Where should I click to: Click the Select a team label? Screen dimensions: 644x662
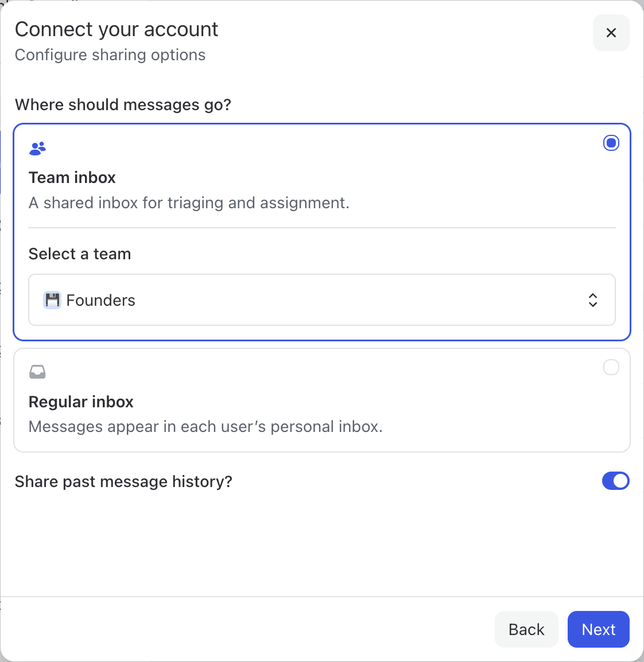click(80, 254)
